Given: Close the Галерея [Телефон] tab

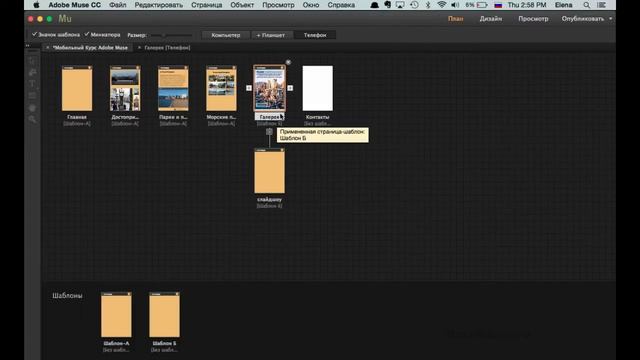Looking at the screenshot, I should (x=139, y=48).
